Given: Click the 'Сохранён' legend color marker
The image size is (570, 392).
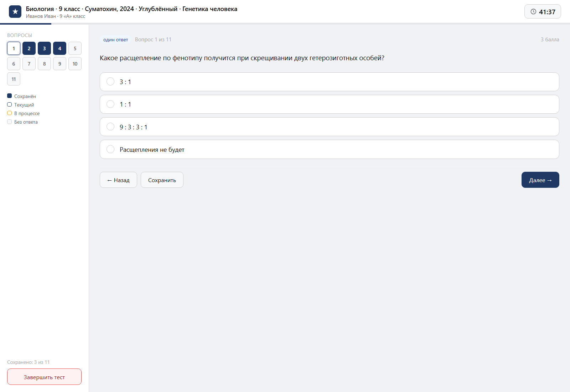Looking at the screenshot, I should point(10,96).
